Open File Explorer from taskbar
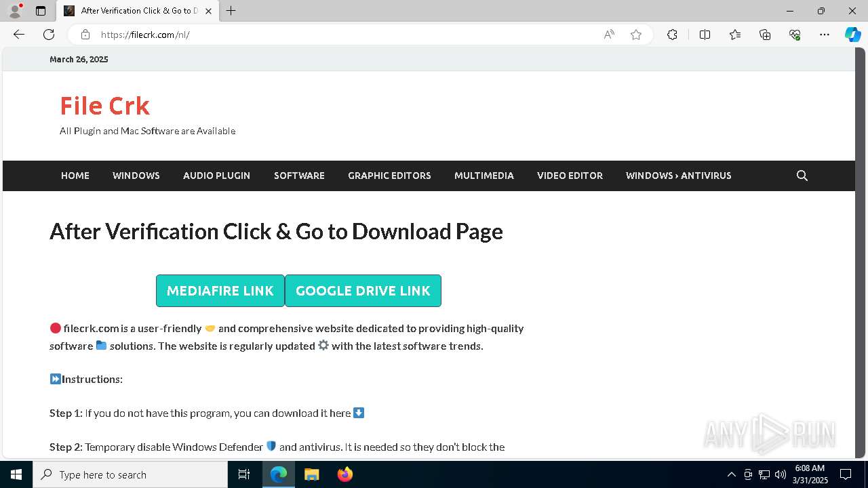The image size is (868, 488). [x=311, y=474]
